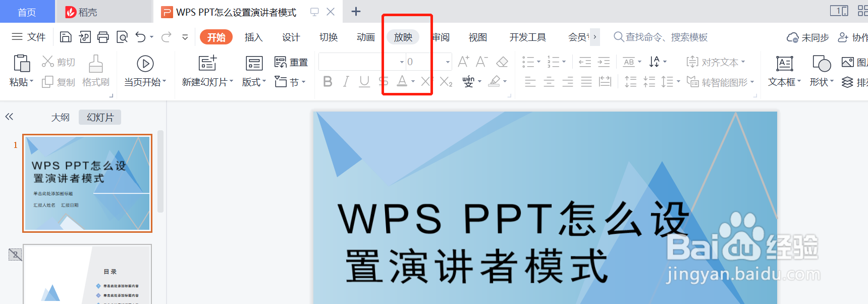Toggle Strikethrough formatting
Image resolution: width=868 pixels, height=304 pixels.
[x=383, y=81]
